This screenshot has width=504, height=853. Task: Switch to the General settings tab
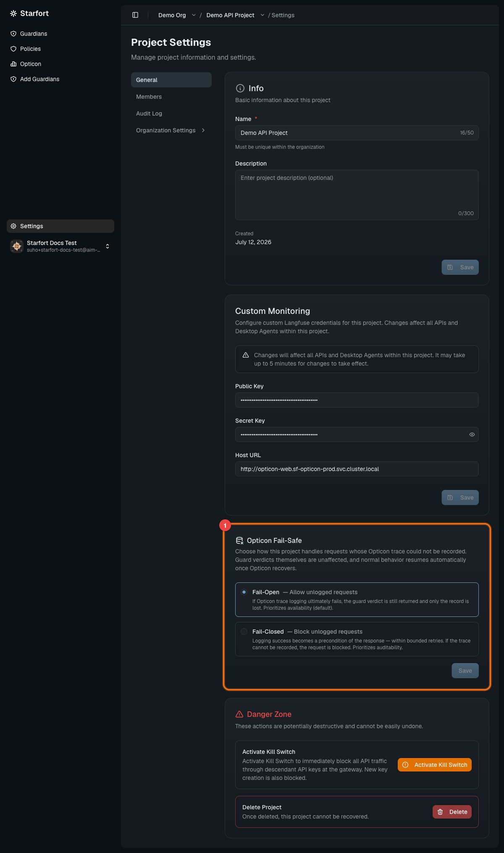tap(171, 80)
